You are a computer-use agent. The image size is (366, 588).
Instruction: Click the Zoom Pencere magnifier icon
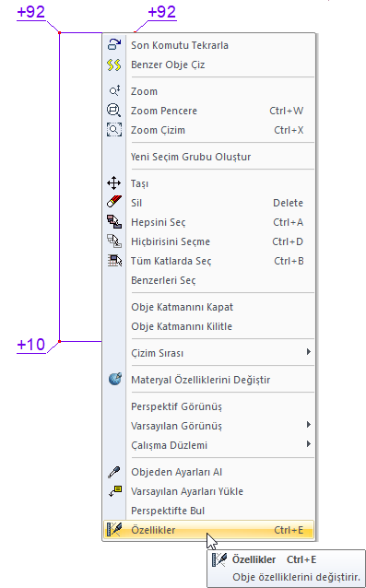114,111
